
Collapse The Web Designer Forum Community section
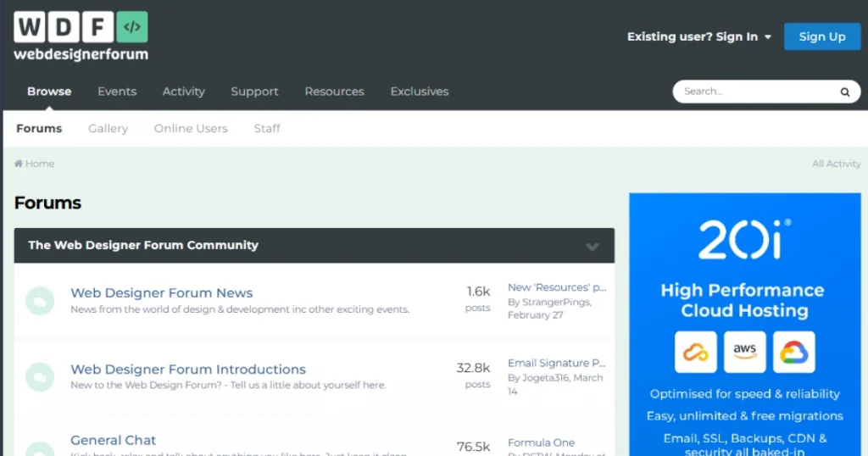tap(593, 247)
